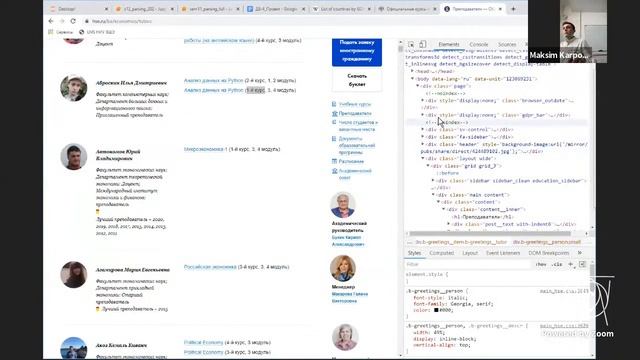Activate the DevTools inspect element picker icon

tap(411, 44)
